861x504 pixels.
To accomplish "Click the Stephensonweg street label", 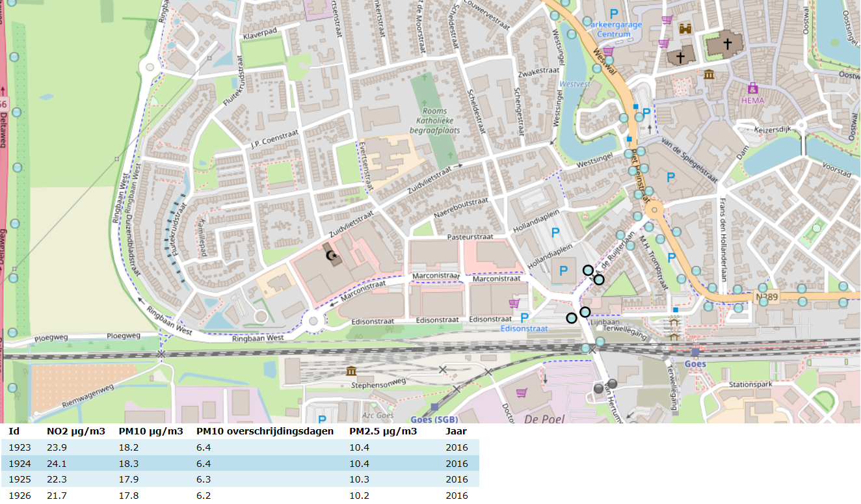I will (378, 383).
